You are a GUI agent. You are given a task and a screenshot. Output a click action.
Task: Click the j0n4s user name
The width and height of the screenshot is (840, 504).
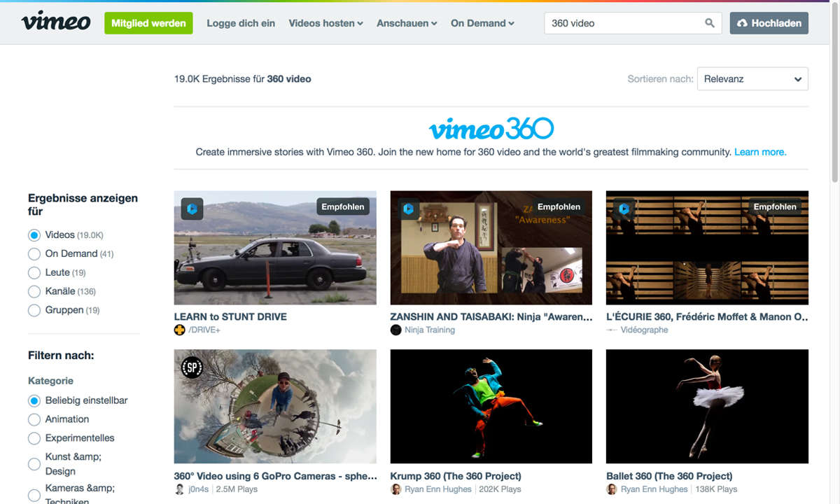199,489
